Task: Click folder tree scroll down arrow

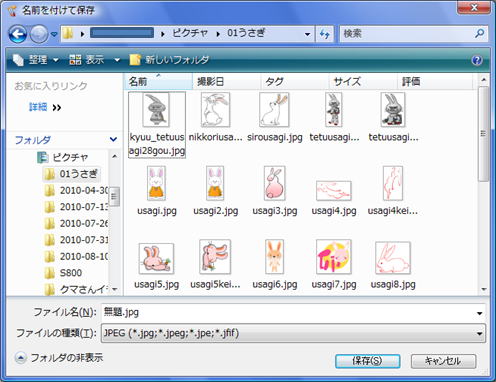Action: (114, 289)
